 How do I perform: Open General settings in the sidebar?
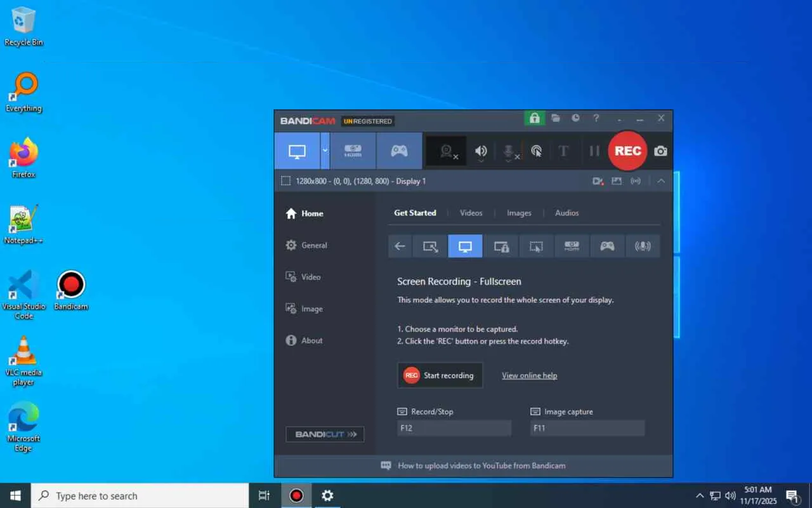click(307, 245)
